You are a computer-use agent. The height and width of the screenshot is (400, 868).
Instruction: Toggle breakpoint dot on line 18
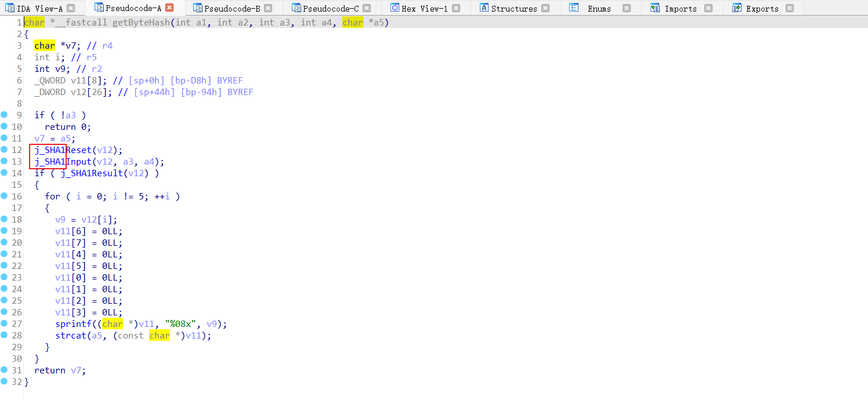(4, 219)
